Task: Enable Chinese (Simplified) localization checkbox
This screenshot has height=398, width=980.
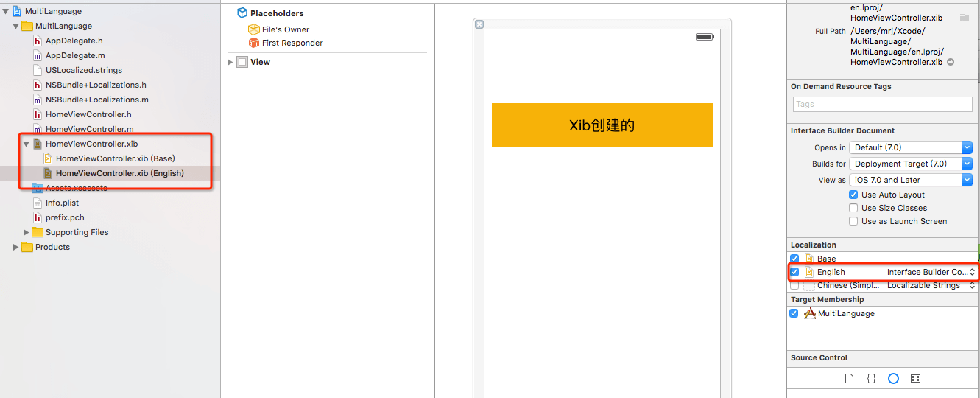Action: click(x=794, y=285)
